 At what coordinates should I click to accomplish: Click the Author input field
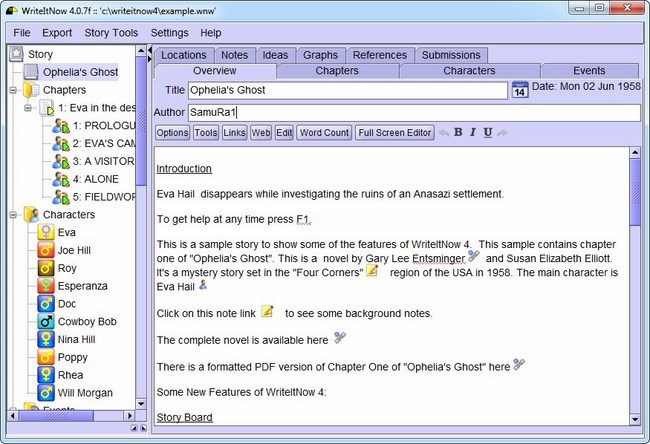pos(414,112)
